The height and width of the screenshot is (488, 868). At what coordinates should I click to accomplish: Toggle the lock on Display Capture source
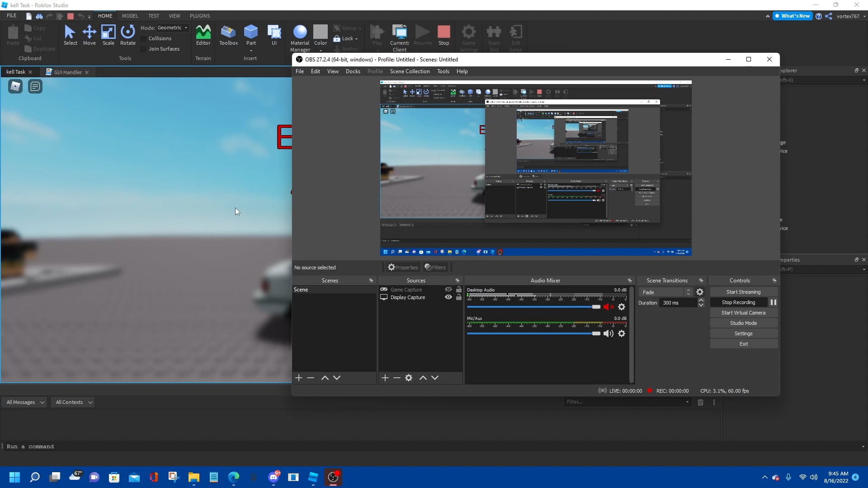coord(459,297)
